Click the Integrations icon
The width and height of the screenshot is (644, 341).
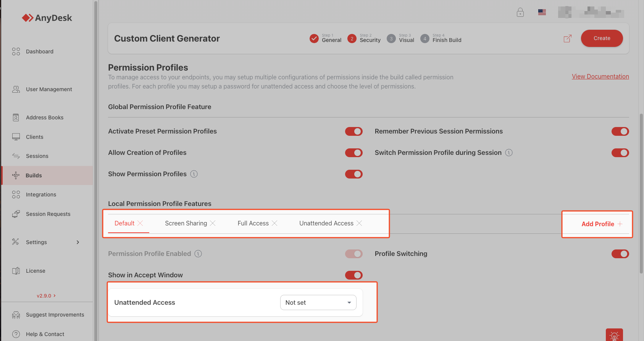[16, 195]
